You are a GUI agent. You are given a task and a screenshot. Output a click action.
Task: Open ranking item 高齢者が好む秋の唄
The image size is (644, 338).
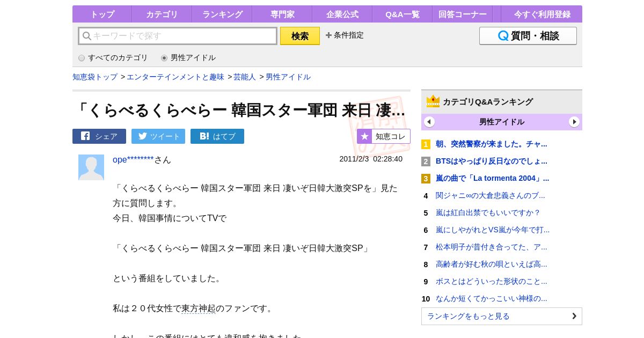(x=492, y=264)
